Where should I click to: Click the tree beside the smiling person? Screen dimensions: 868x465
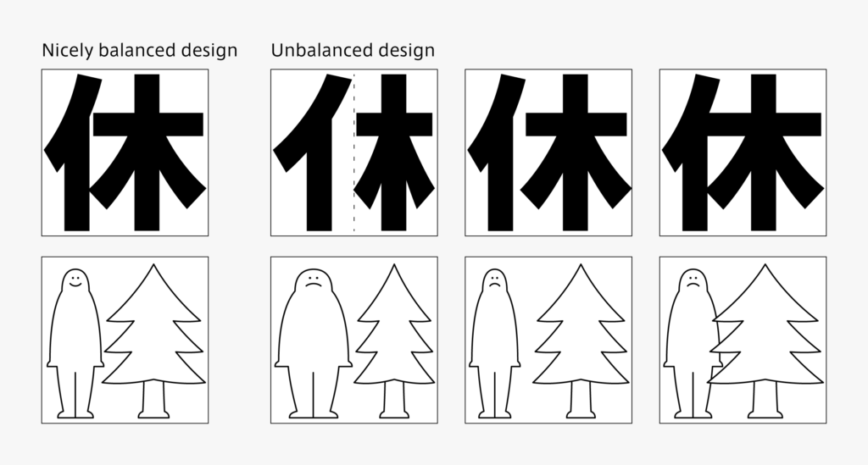pyautogui.click(x=154, y=341)
